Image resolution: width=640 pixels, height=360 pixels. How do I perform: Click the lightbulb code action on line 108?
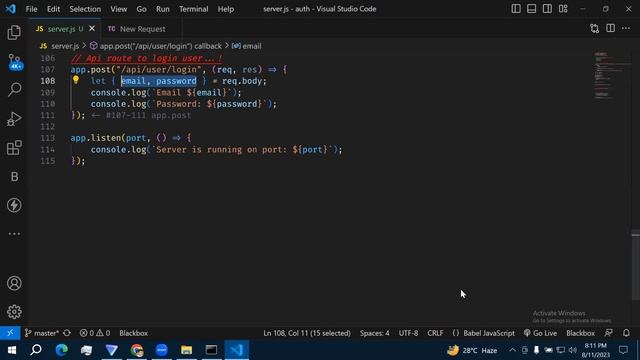(x=76, y=80)
